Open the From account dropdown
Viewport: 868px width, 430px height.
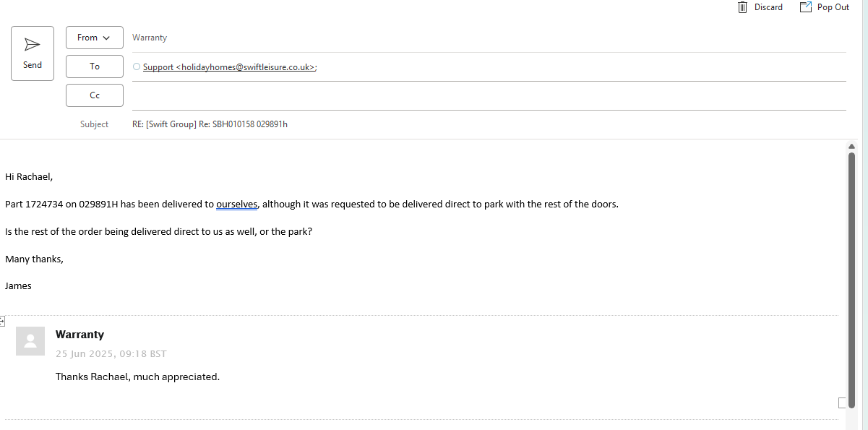click(x=94, y=38)
